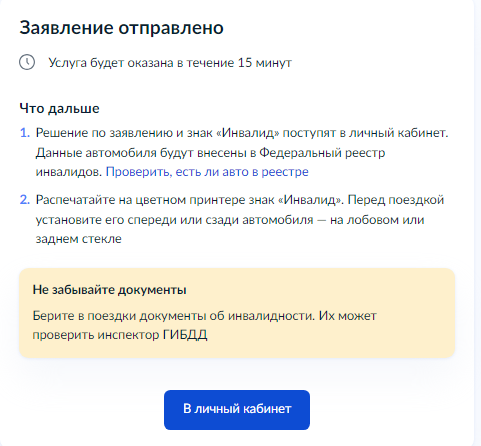The height and width of the screenshot is (446, 481).
Task: Click the «Федеральный реестр» phrase
Action: point(322,153)
